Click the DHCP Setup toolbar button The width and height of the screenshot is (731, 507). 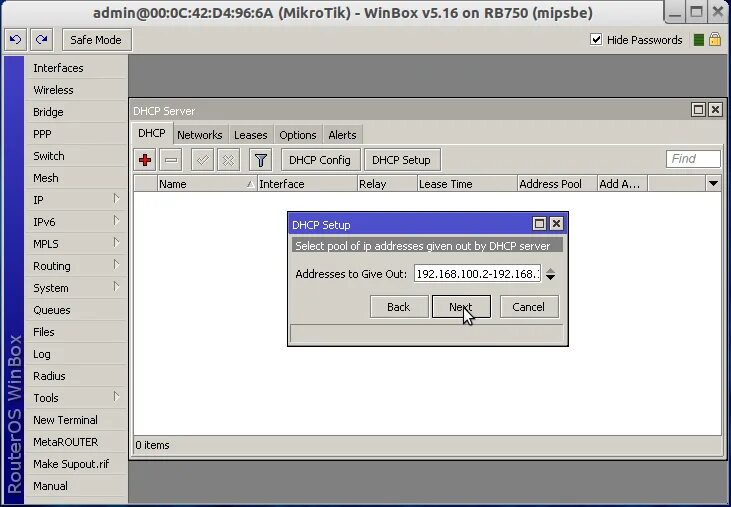pyautogui.click(x=401, y=160)
